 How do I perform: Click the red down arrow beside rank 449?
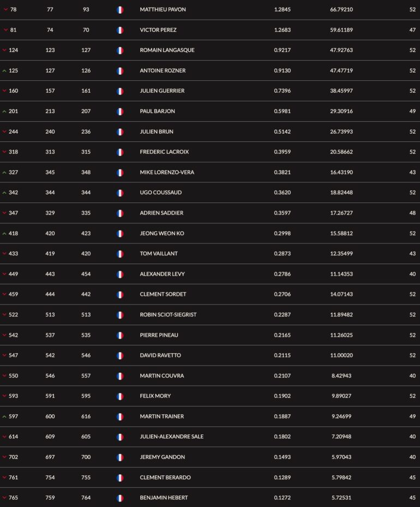click(4, 274)
